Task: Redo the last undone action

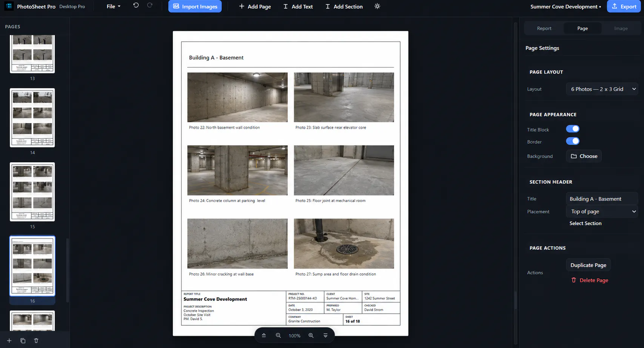Action: click(x=150, y=5)
